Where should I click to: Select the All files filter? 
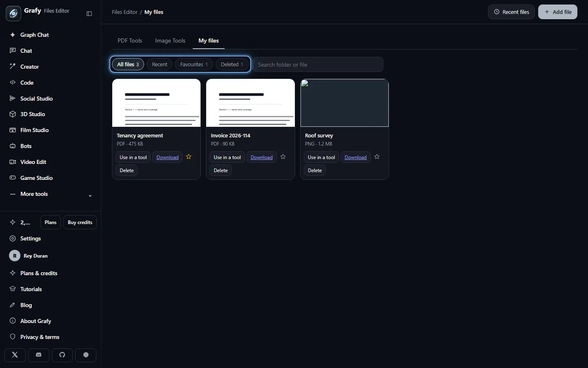pos(128,64)
